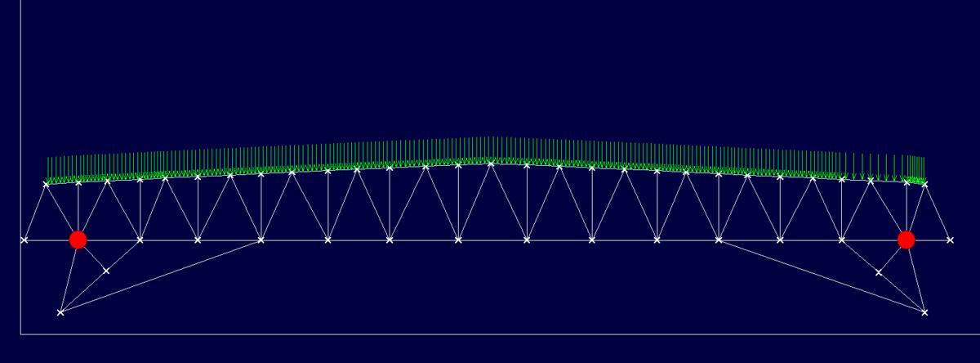Select the strut node below-right of left anchor
The image size is (980, 363).
[105, 271]
